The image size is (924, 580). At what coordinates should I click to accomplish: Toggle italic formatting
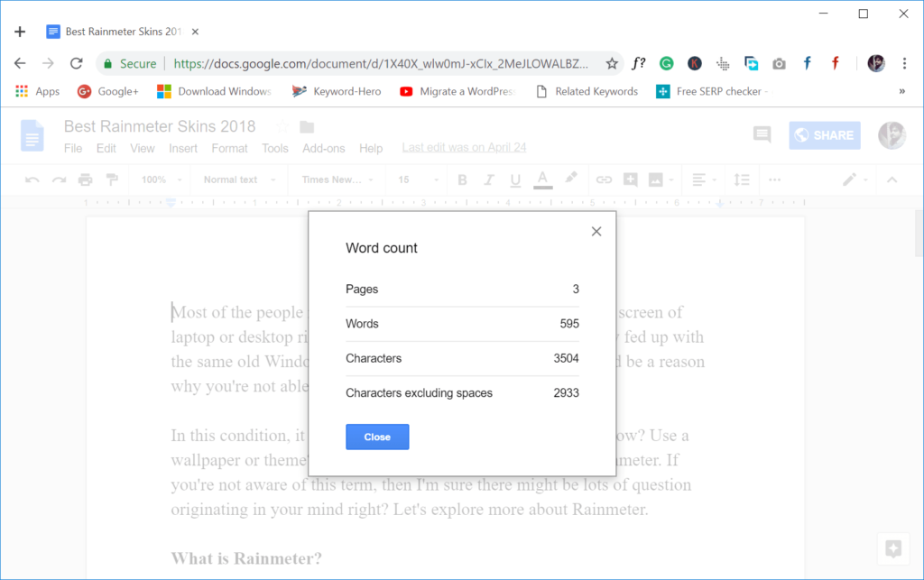488,180
